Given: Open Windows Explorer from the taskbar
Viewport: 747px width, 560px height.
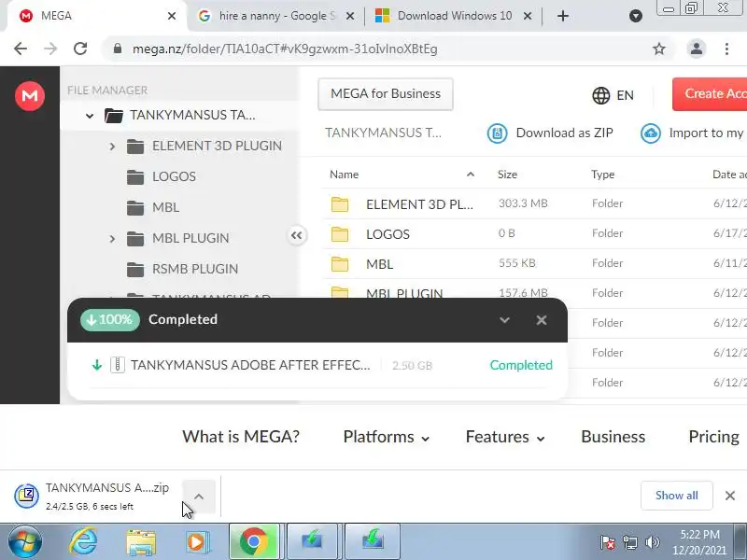Looking at the screenshot, I should [141, 542].
